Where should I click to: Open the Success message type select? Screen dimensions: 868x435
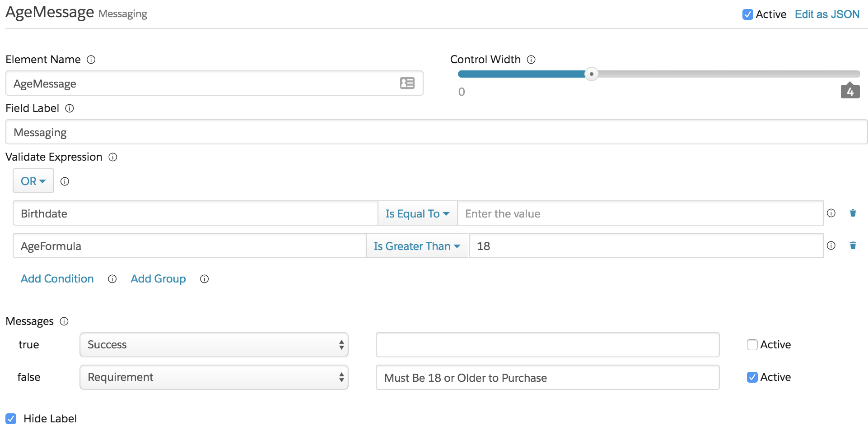214,345
